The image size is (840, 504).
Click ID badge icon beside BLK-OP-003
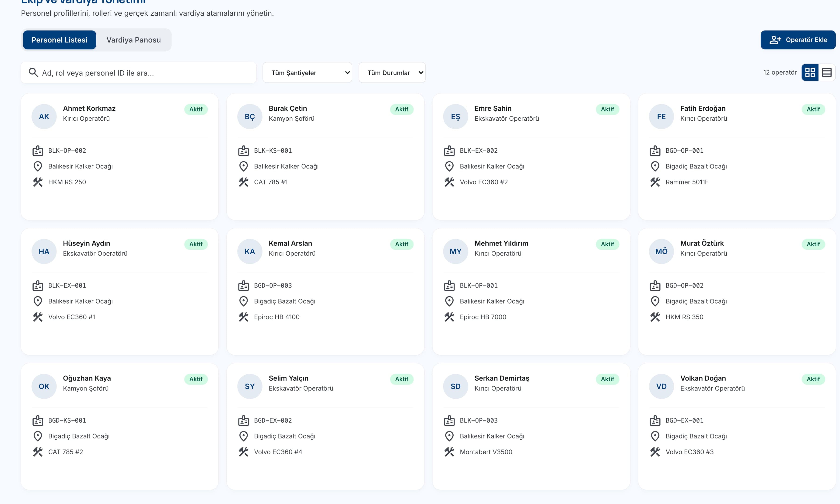(449, 420)
